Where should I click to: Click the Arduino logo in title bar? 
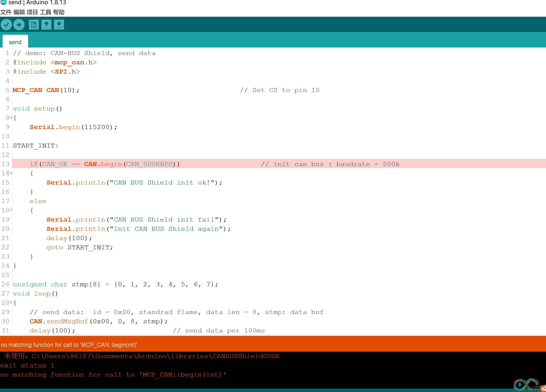click(3, 2)
